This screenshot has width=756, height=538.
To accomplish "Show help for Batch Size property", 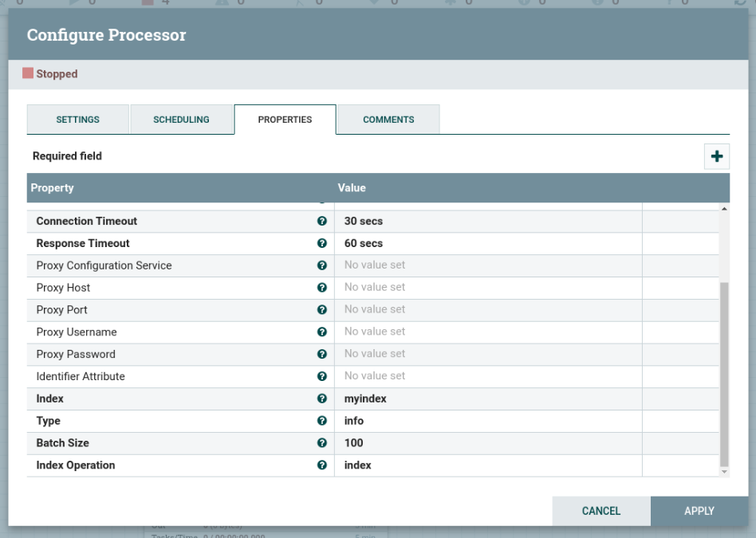I will (x=322, y=442).
